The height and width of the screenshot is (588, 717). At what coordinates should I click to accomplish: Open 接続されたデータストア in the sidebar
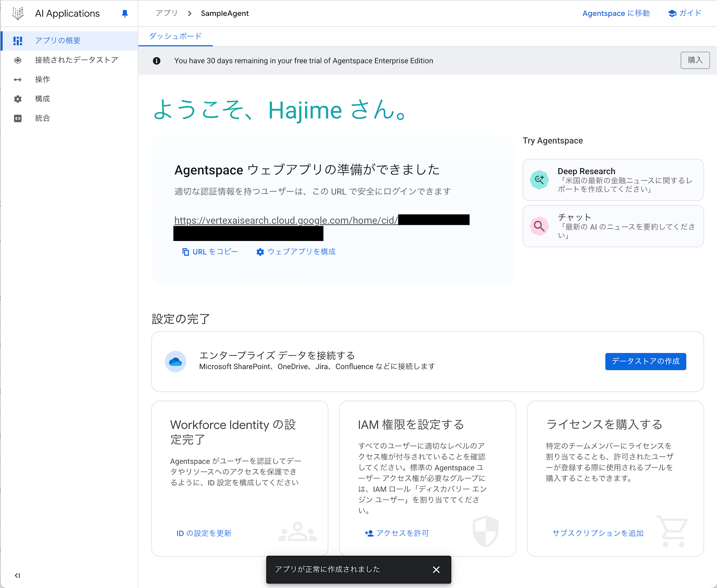pos(70,60)
